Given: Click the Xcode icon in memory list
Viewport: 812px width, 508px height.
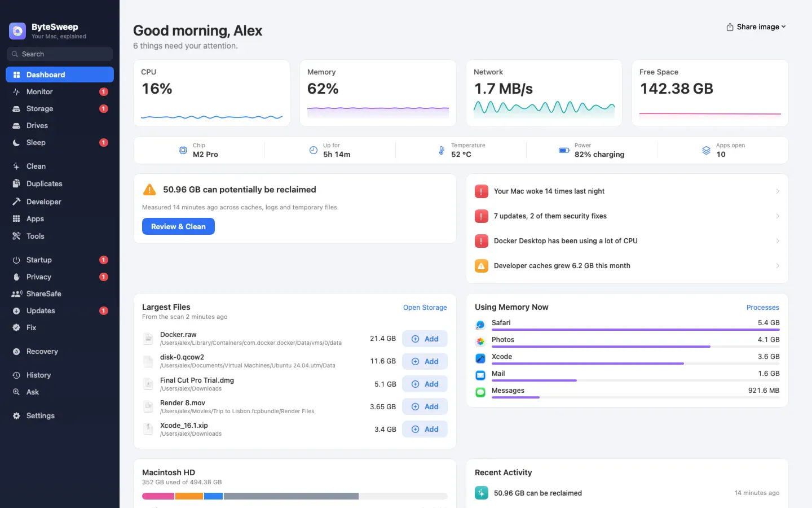Looking at the screenshot, I should click(x=480, y=358).
